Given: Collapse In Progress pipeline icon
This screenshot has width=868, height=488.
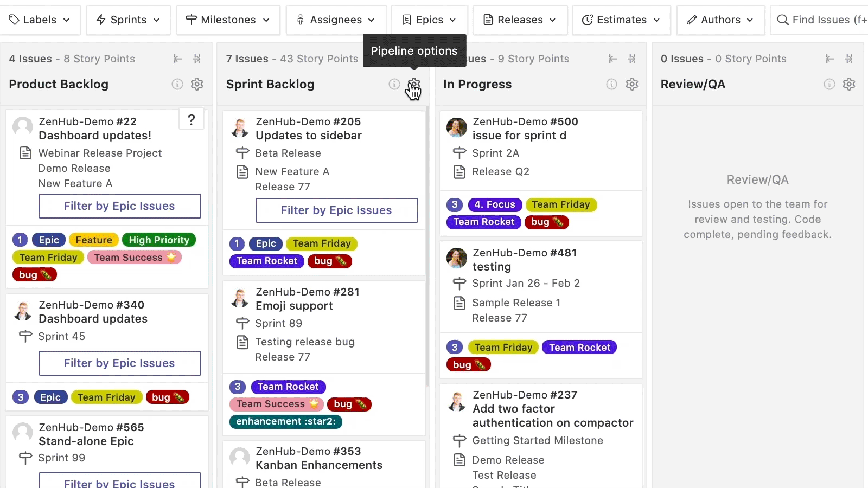Looking at the screenshot, I should coord(632,59).
